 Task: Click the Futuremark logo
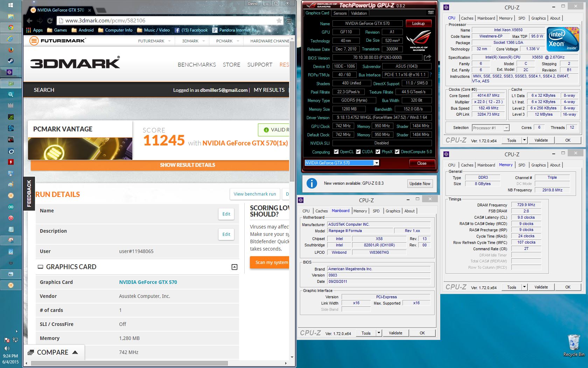click(x=57, y=41)
